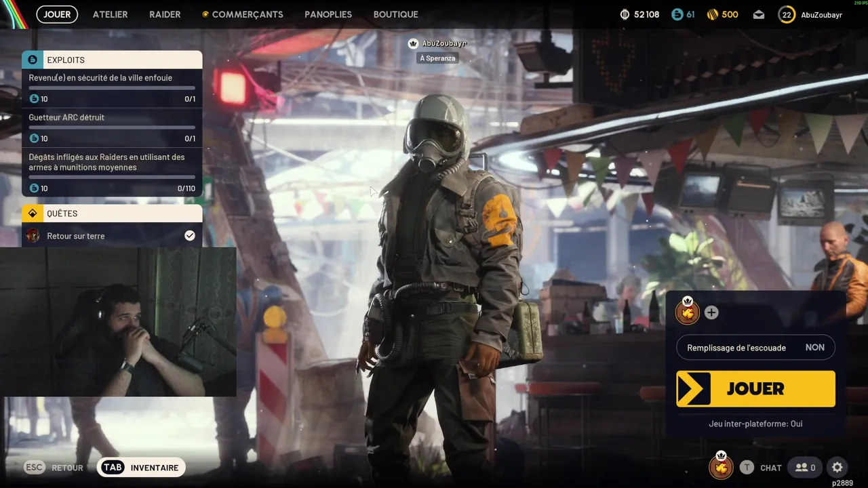
Task: Click reward token icon of ville enfouie exploit
Action: point(34,99)
